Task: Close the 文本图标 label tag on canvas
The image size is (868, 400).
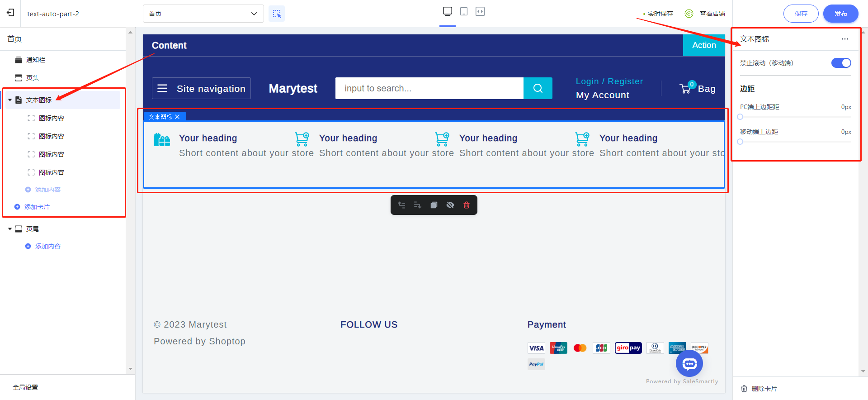Action: pos(177,117)
